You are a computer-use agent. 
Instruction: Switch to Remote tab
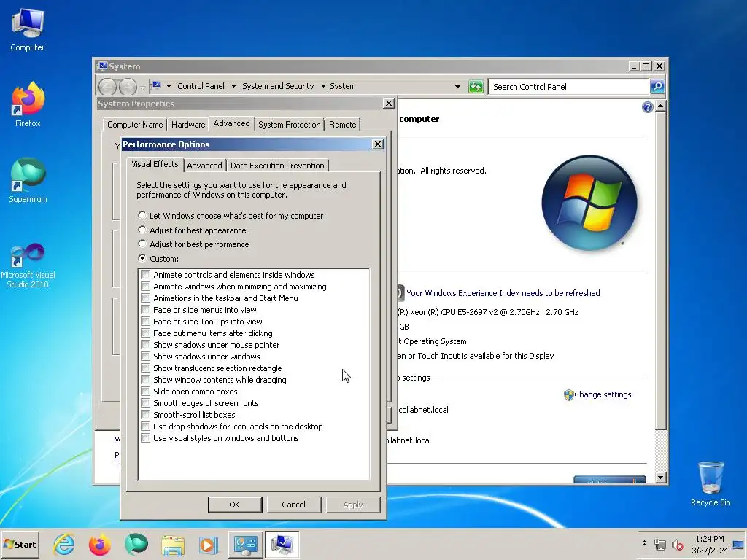click(x=342, y=124)
